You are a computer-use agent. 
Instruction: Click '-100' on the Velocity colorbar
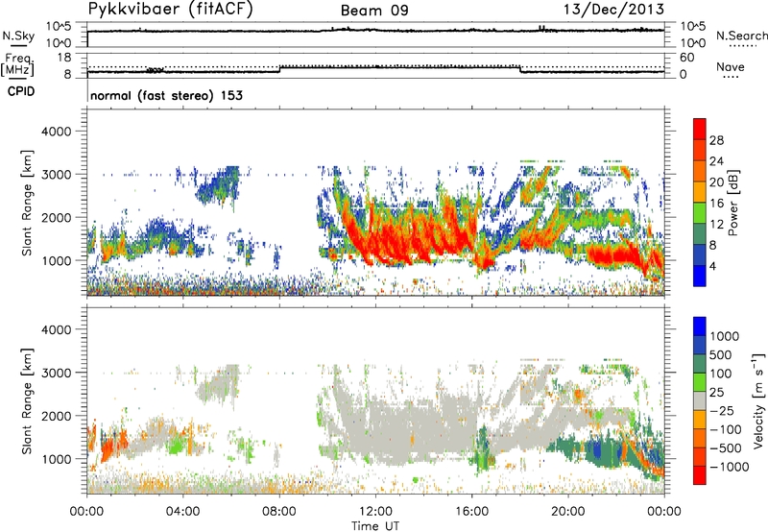pos(726,429)
